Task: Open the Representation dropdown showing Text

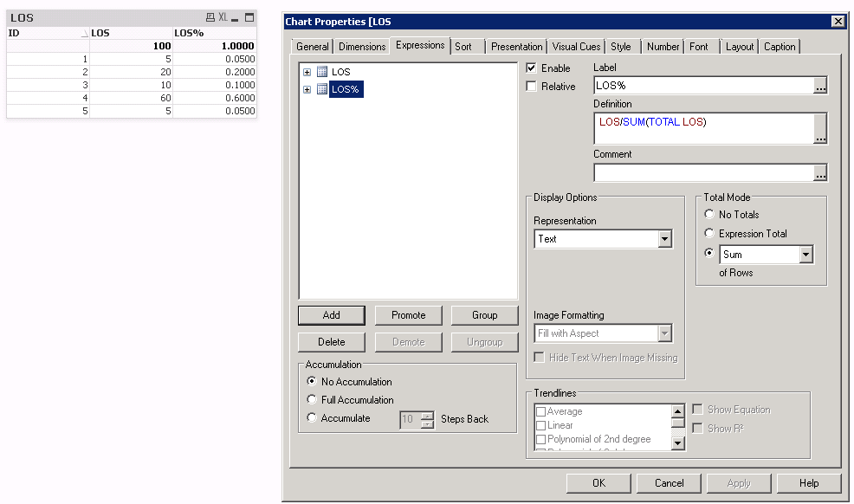Action: pos(664,239)
